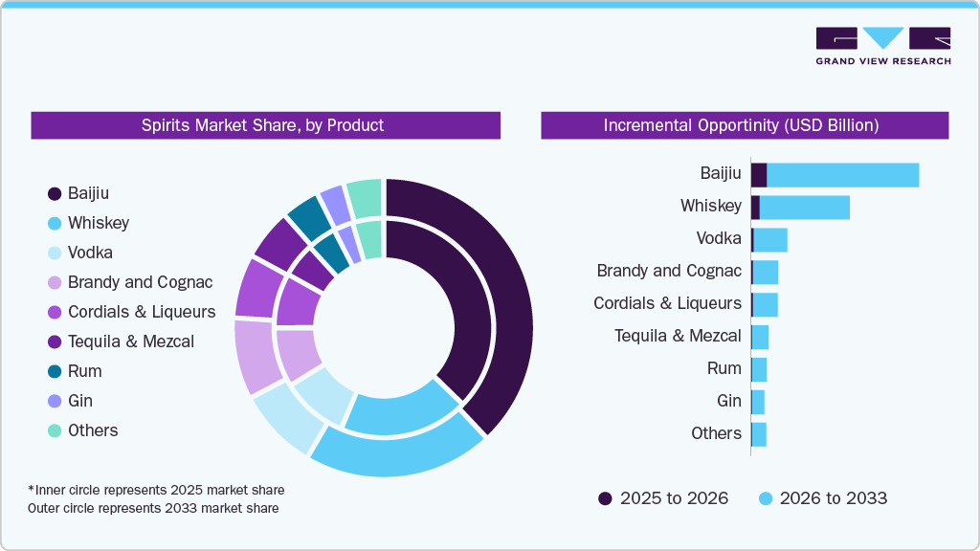Select the Rum label in donut legend
Viewport: 980px width, 551px height.
84,371
